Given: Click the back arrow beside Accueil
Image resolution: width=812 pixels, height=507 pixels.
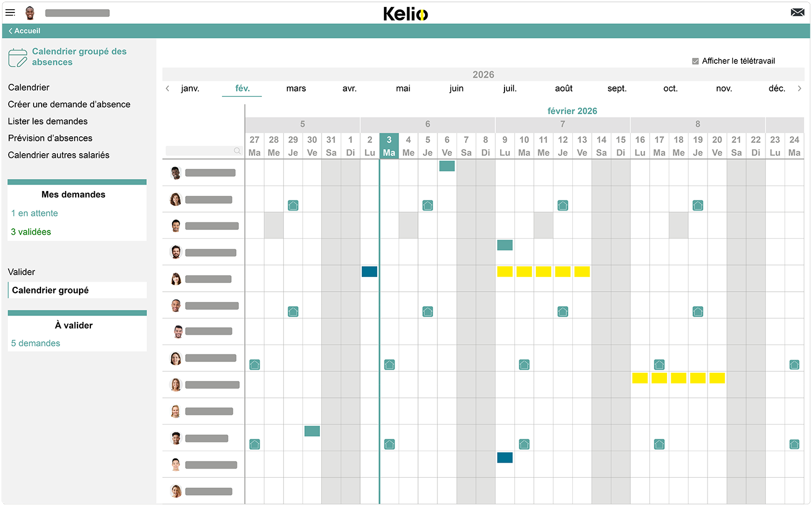Looking at the screenshot, I should coord(10,31).
